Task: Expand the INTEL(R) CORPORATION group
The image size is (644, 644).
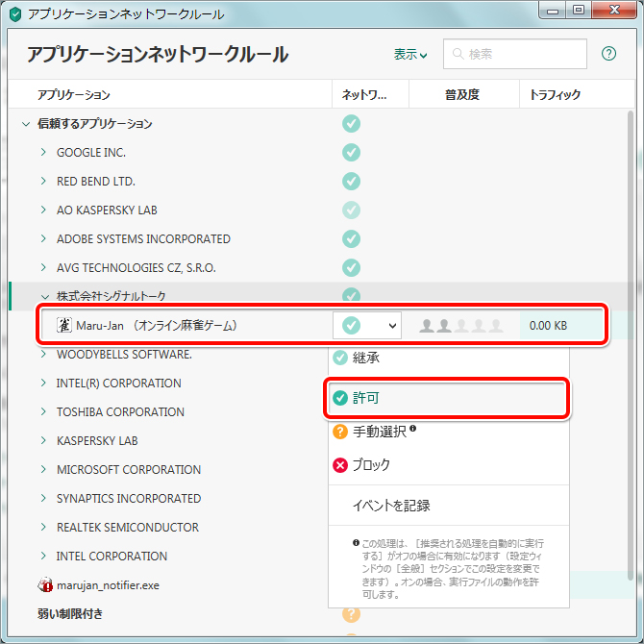Action: [x=43, y=383]
